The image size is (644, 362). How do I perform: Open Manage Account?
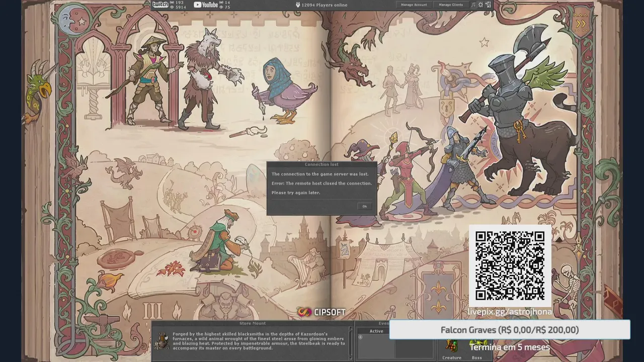[414, 5]
